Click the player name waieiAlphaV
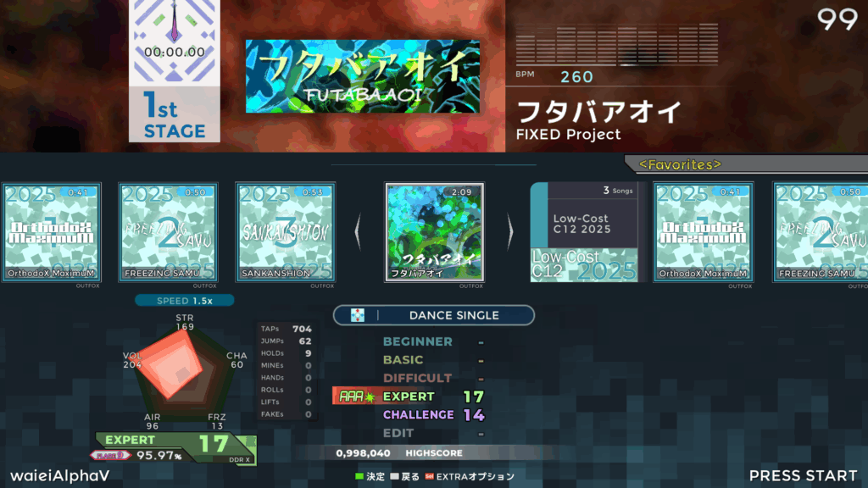Viewport: 868px width, 488px height. pyautogui.click(x=60, y=476)
